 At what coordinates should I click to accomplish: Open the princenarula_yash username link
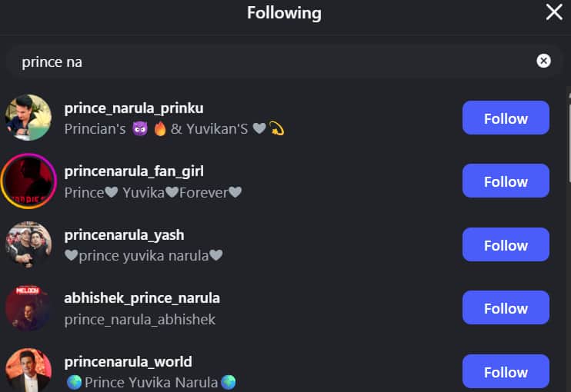pyautogui.click(x=124, y=235)
